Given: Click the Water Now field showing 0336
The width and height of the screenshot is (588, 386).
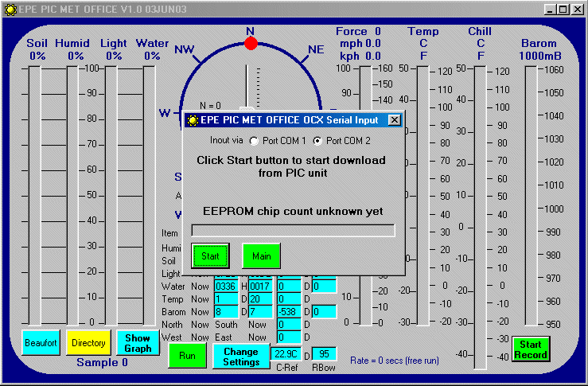Looking at the screenshot, I should 226,286.
